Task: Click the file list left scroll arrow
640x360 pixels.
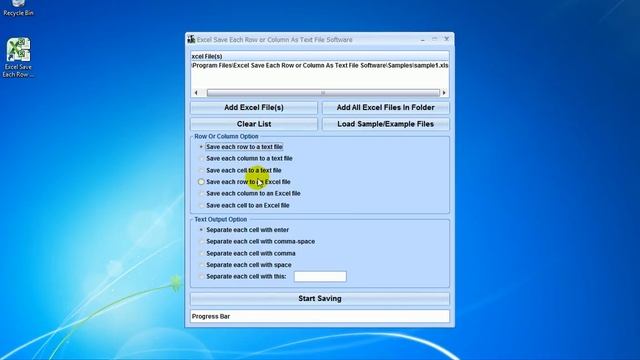Action: [x=196, y=93]
